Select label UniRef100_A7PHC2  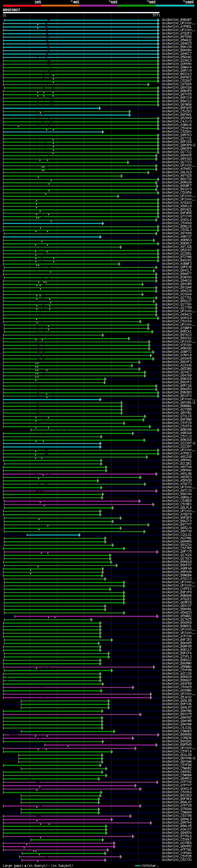click(x=176, y=453)
